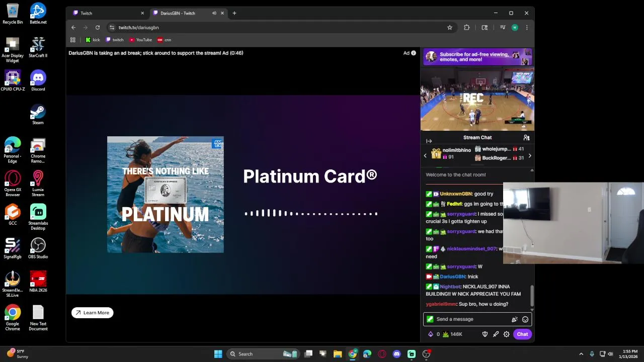Viewport: 644px width, 362px height.
Task: Click the Cheer bits icon in message box
Action: (x=514, y=319)
